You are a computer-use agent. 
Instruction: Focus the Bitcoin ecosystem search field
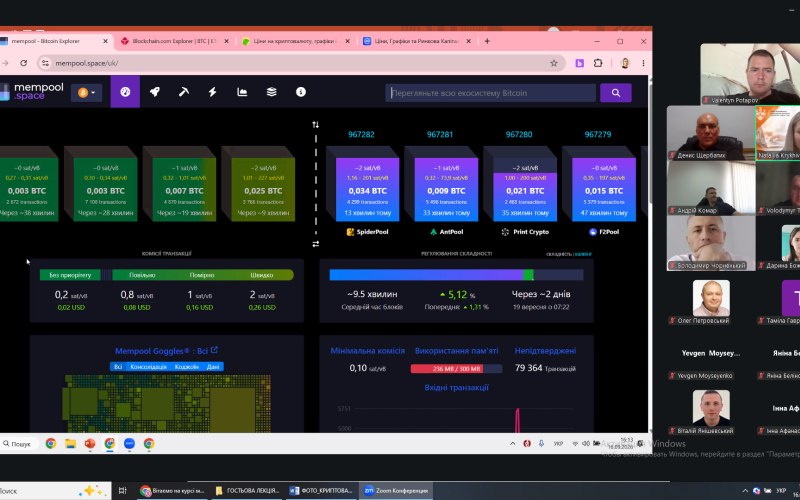point(490,93)
